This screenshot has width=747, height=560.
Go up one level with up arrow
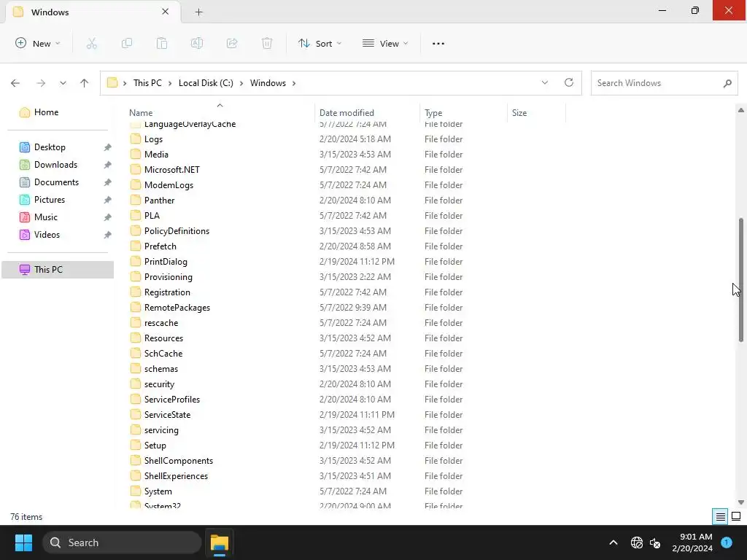pos(85,83)
